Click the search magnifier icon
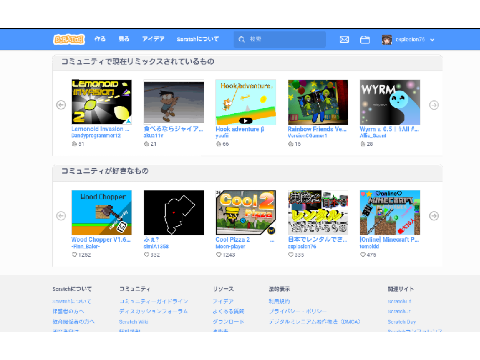This screenshot has width=480, height=360. click(x=242, y=39)
